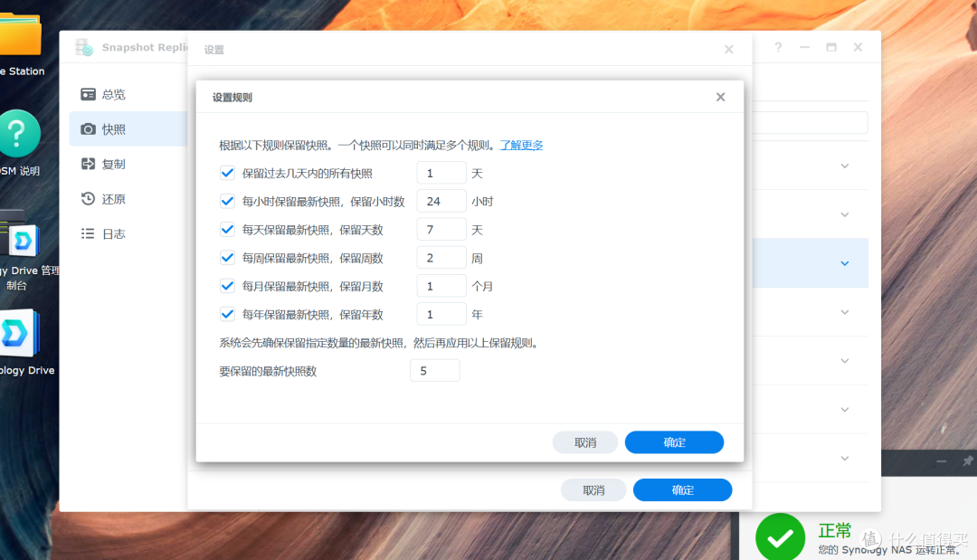Click the Snapshot Replication help question mark
Screen dimensions: 977x560
coord(778,47)
